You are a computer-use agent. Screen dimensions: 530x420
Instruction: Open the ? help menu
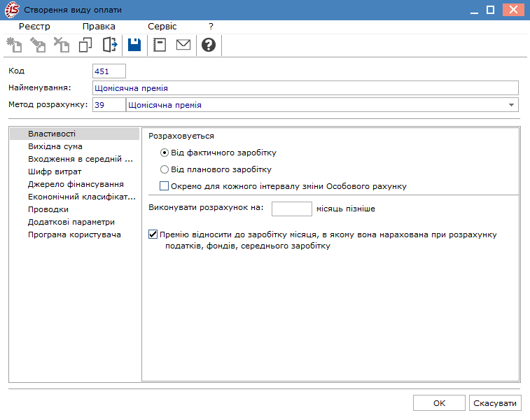(x=211, y=27)
